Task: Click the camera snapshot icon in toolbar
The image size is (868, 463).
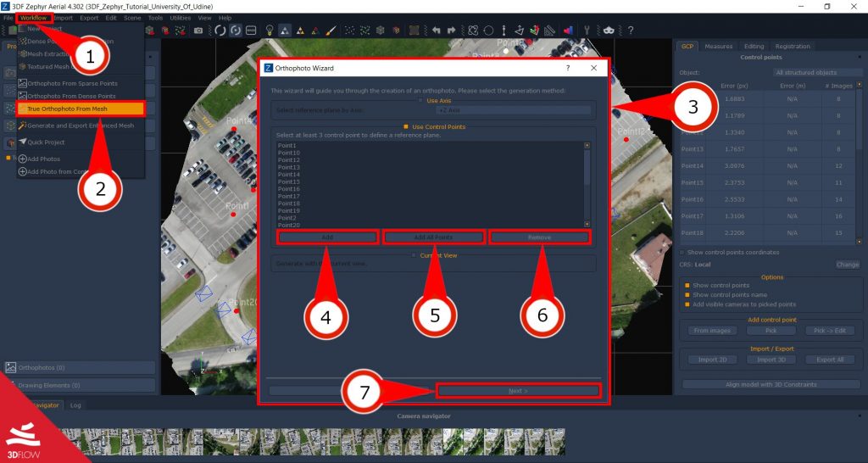Action: 198,31
